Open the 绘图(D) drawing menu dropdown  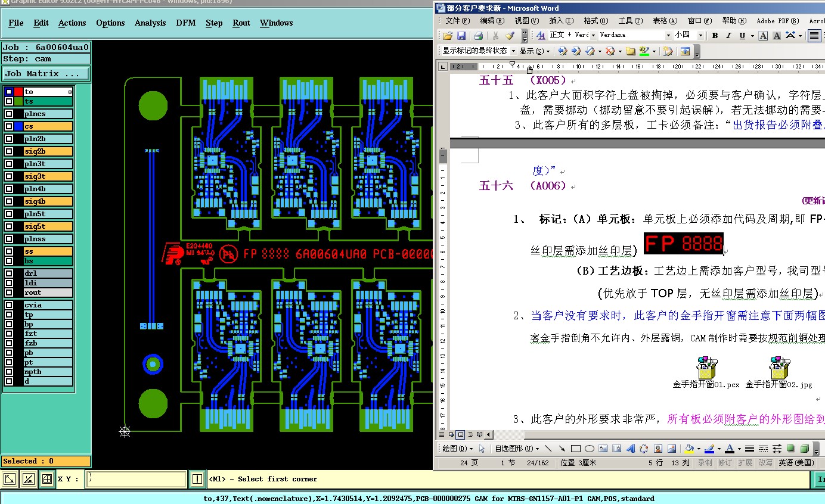tap(457, 449)
